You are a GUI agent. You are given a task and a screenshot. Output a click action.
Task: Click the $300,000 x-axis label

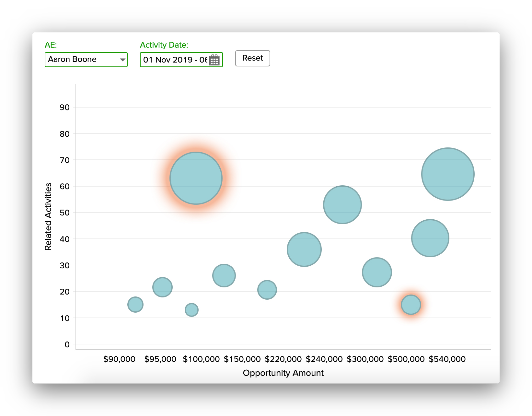[365, 359]
